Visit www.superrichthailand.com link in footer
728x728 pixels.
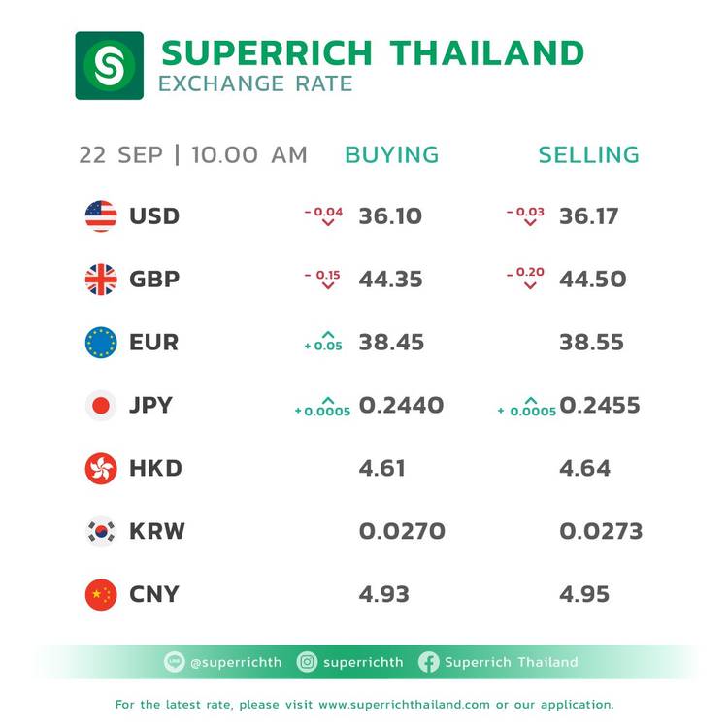(x=405, y=704)
